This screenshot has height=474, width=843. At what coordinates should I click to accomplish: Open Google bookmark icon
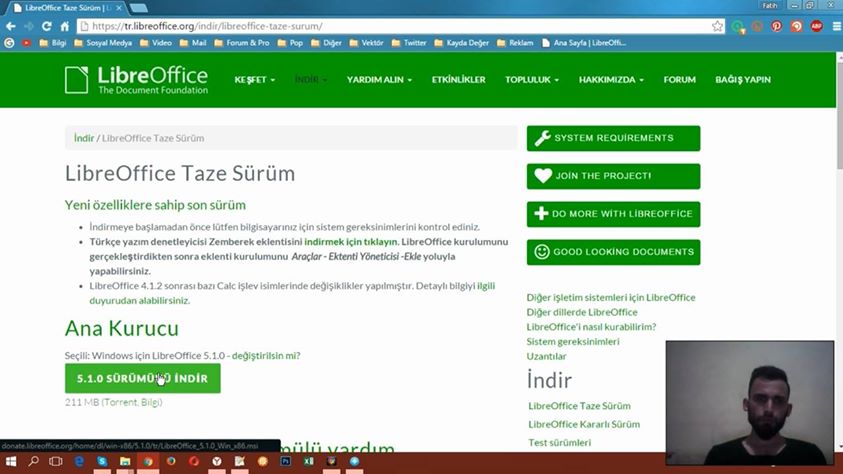click(9, 43)
